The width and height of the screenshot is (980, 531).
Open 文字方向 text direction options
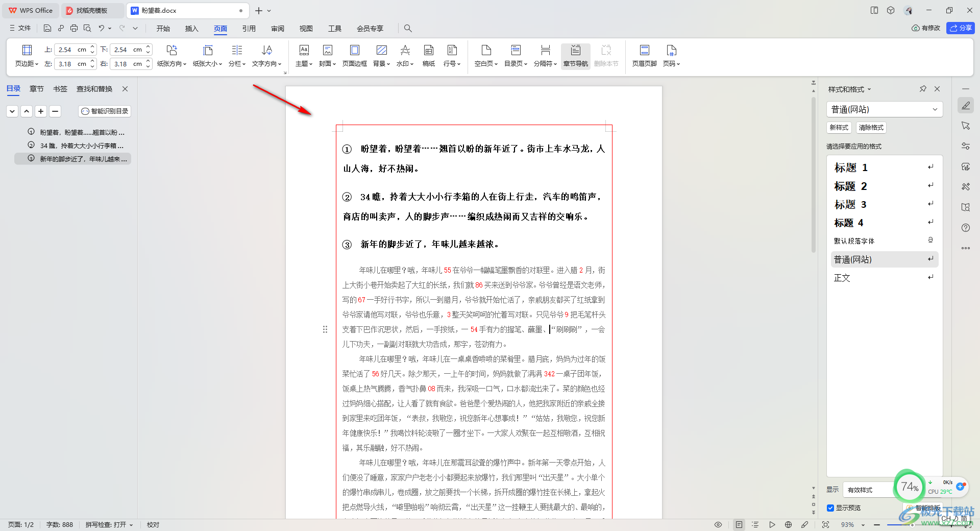click(x=266, y=56)
